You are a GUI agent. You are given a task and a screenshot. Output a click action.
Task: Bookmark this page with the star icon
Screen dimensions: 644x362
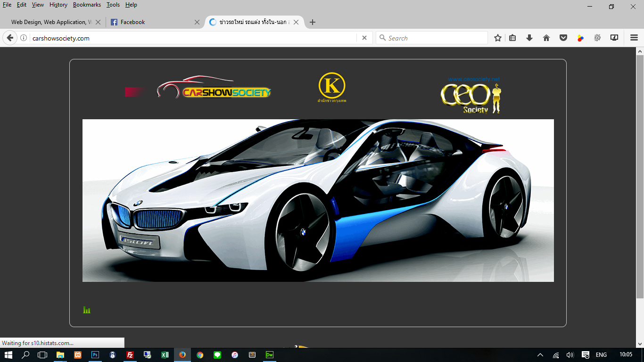click(x=497, y=38)
